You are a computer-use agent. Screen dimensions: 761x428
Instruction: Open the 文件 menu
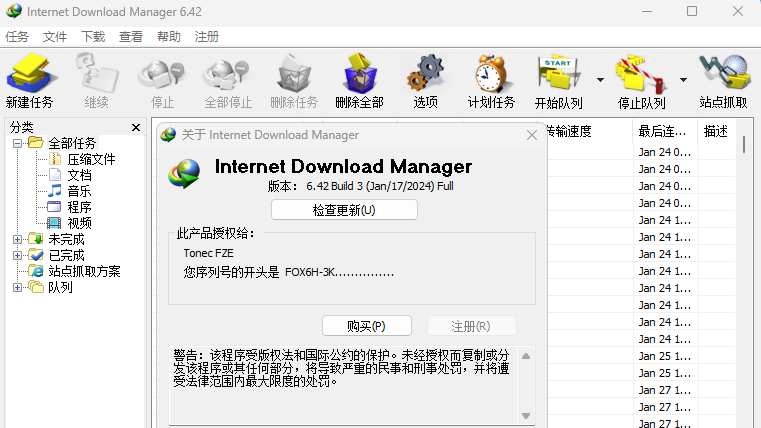click(55, 37)
